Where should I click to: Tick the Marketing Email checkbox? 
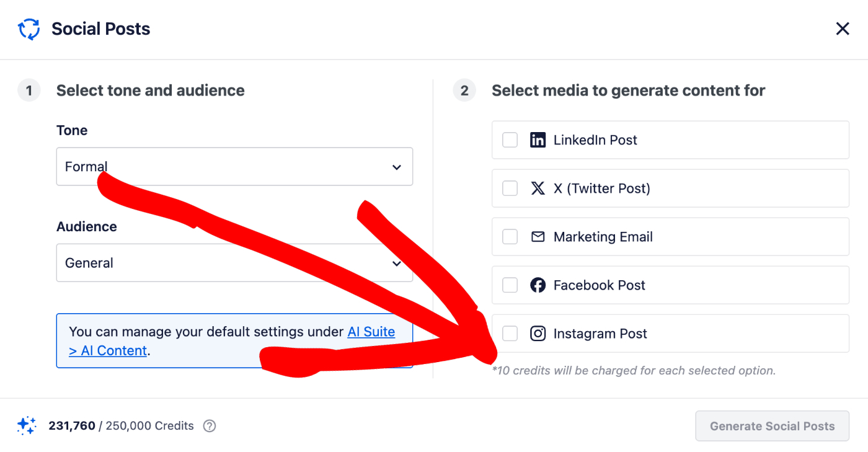coord(510,237)
